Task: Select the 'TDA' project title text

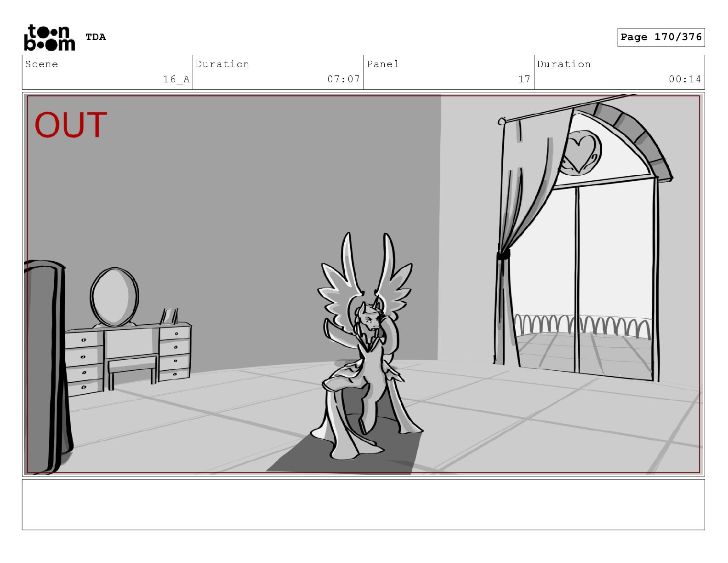Action: (96, 37)
